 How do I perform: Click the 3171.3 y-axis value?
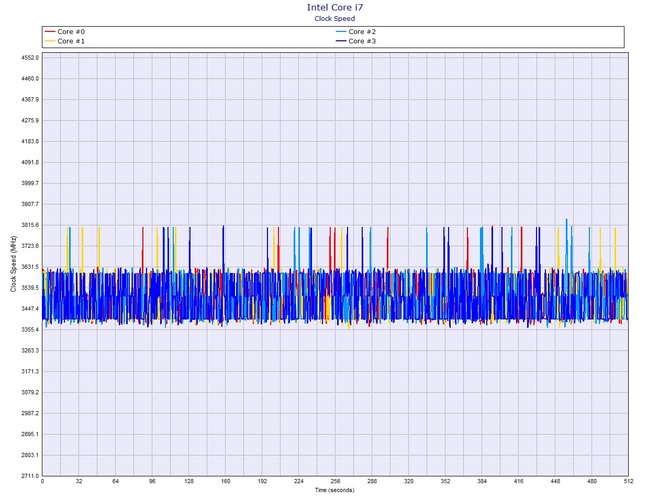pos(30,372)
